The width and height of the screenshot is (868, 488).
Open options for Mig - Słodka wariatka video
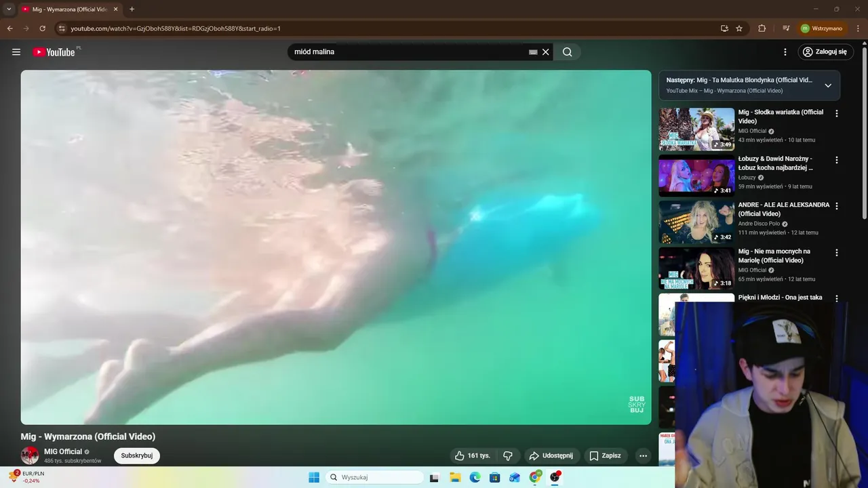pos(837,114)
